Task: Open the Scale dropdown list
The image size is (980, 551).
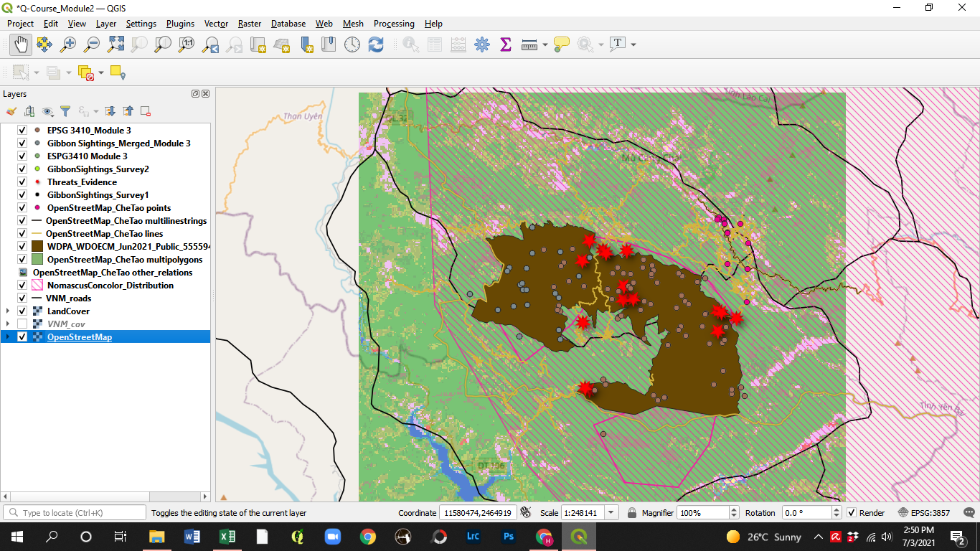Action: pos(611,513)
